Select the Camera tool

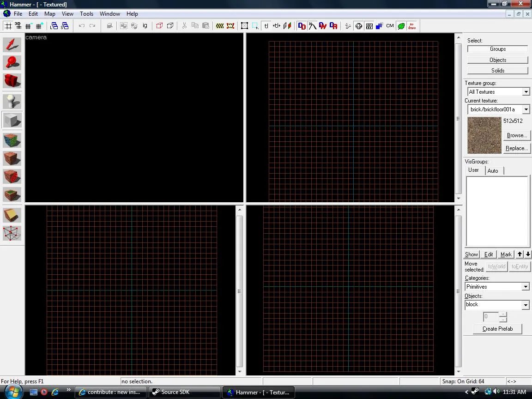[x=12, y=81]
